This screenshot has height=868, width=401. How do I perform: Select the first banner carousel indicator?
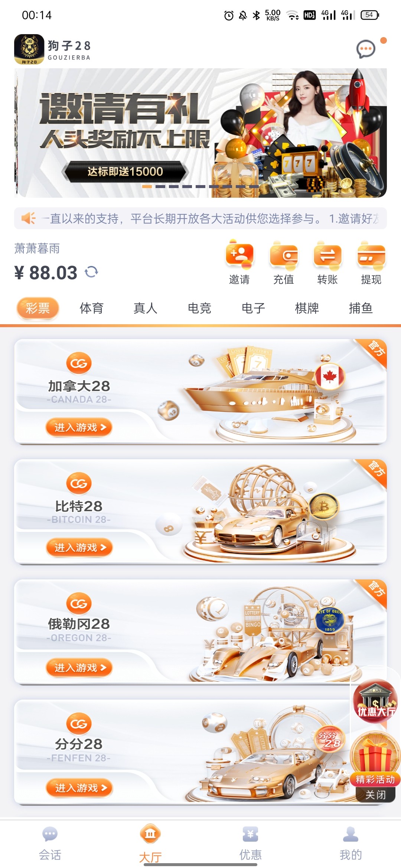tap(147, 187)
